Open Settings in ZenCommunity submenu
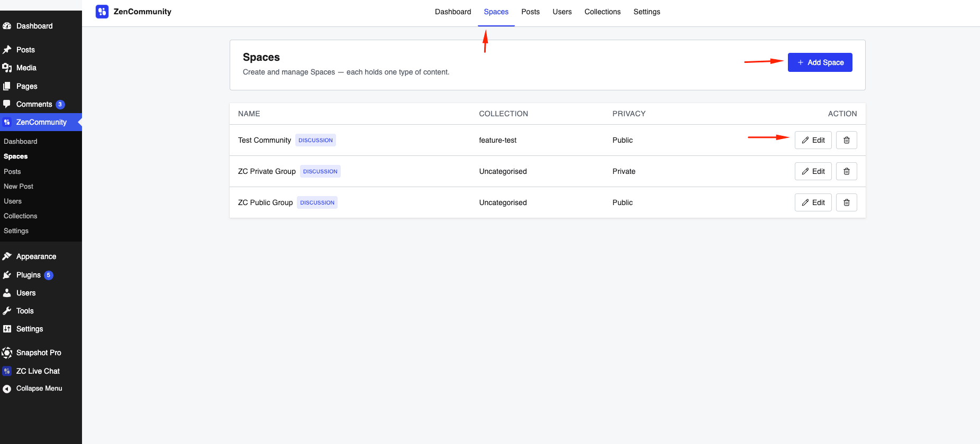This screenshot has height=444, width=980. (16, 231)
